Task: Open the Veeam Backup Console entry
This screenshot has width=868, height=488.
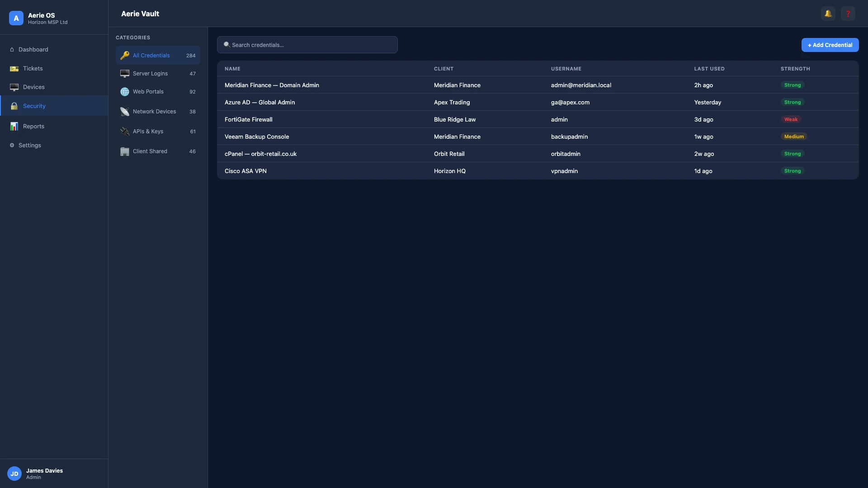Action: point(538,136)
